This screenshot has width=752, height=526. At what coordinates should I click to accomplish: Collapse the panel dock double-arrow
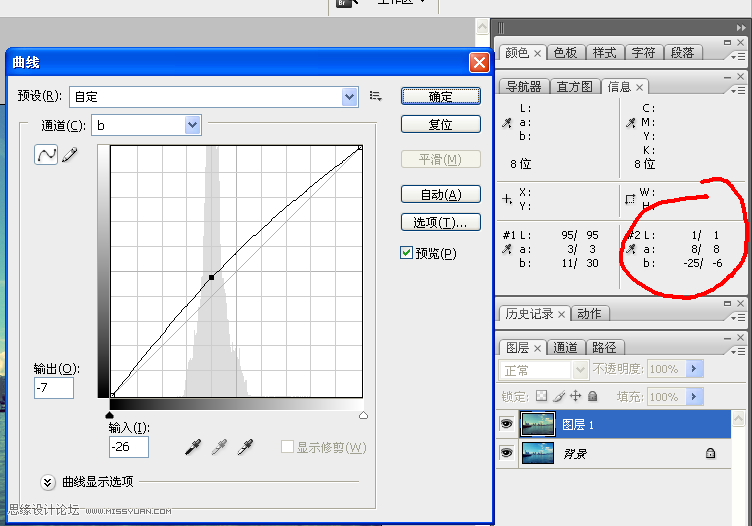[741, 28]
